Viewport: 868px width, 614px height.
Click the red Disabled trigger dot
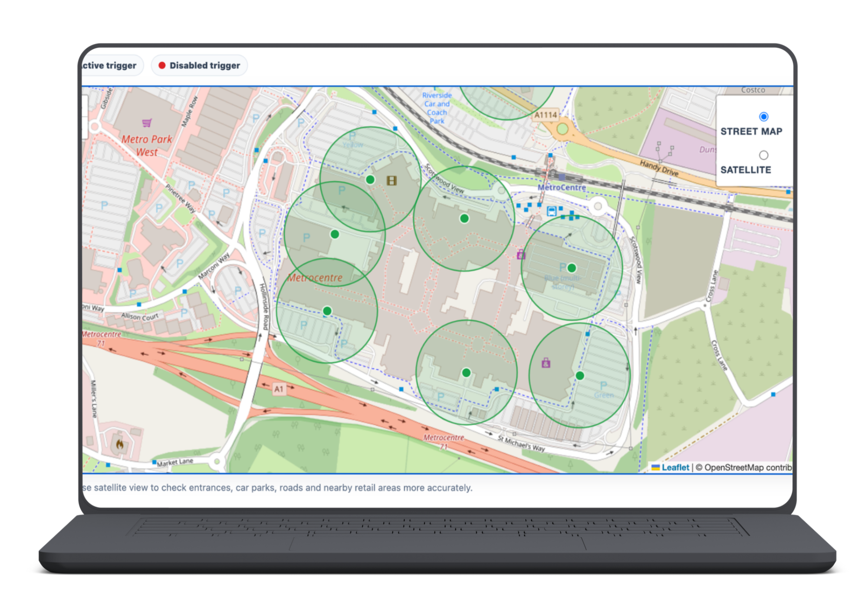click(162, 66)
